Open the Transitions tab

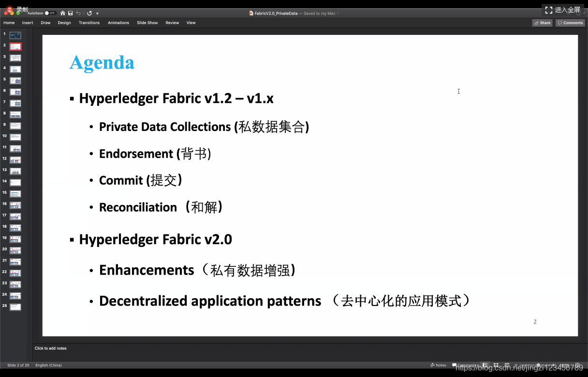coord(89,23)
